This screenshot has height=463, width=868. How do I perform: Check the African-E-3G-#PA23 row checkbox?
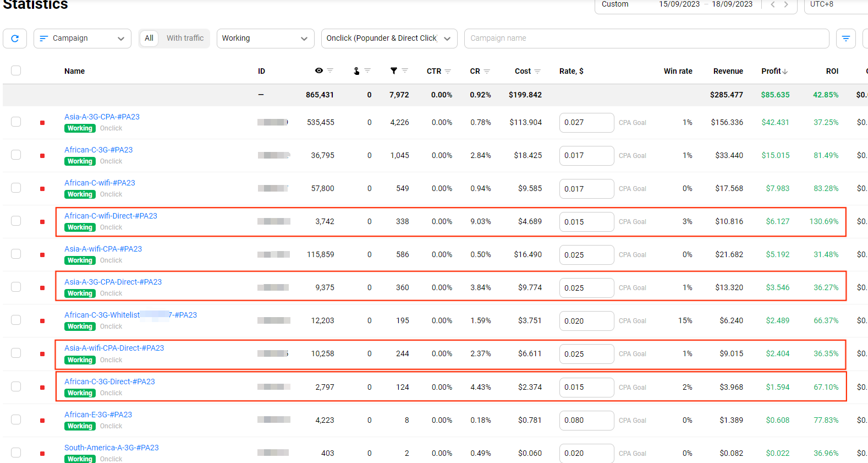pos(16,420)
